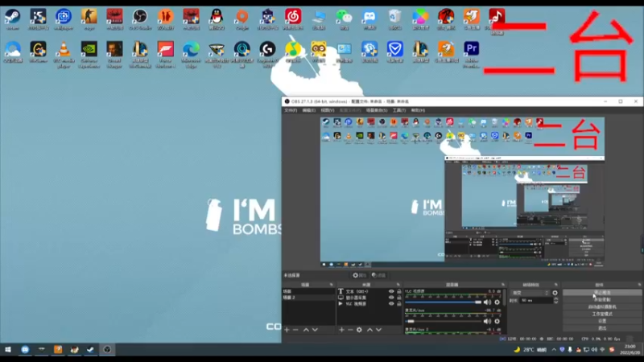Open the 滤镜 filters button above panels

(378, 275)
